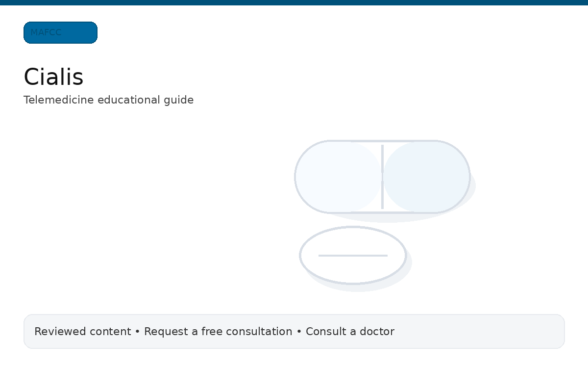Click the Reviewed content label
This screenshot has width=588, height=368.
coord(82,332)
